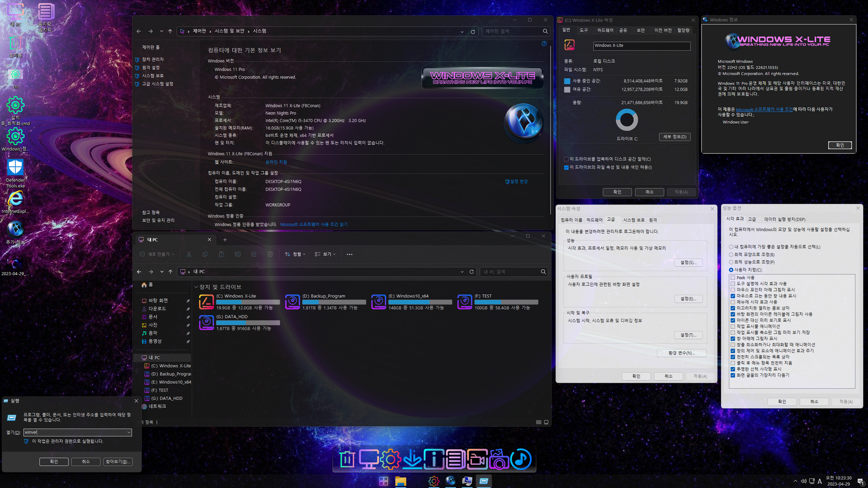Toggle 도구 설명에 시각 효과 사용 checkbox
The image size is (868, 488).
733,284
